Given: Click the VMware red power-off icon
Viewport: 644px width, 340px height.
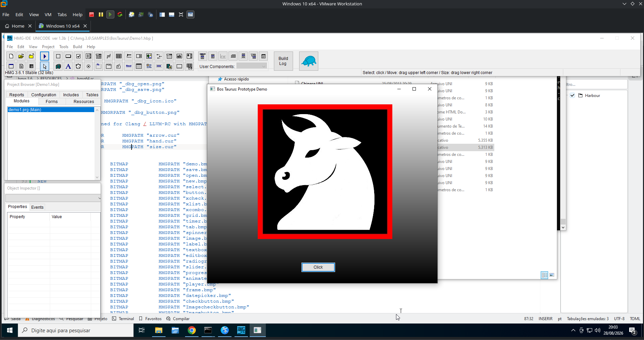Looking at the screenshot, I should [92, 14].
